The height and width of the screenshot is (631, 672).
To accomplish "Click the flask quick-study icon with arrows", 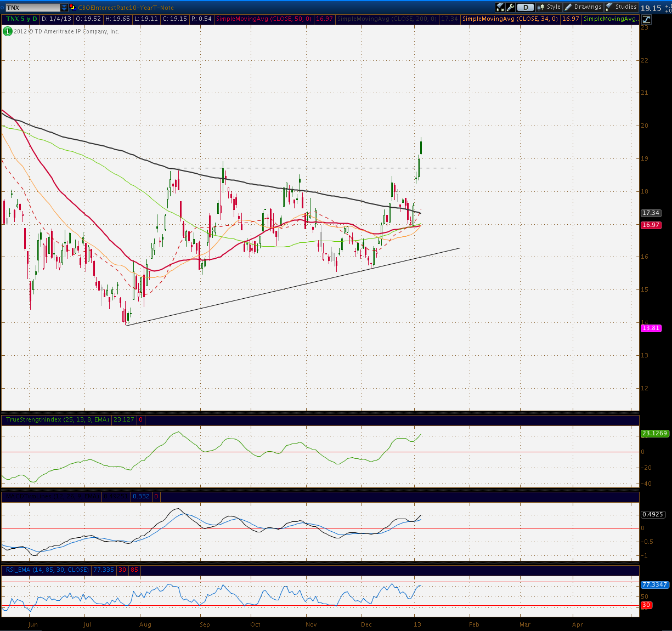I will pyautogui.click(x=500, y=7).
